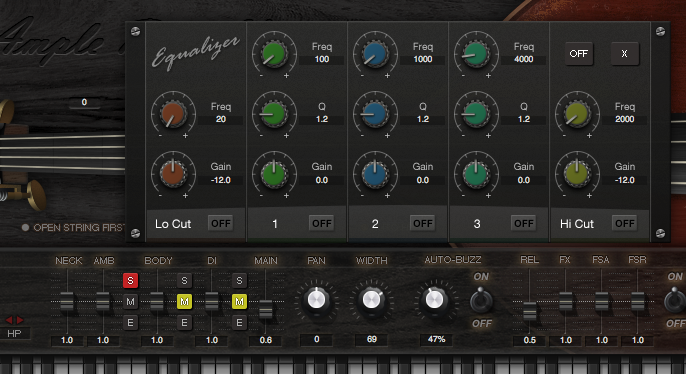The height and width of the screenshot is (374, 686).
Task: Flip the far-right ON/OFF toggle switch
Action: click(x=675, y=300)
